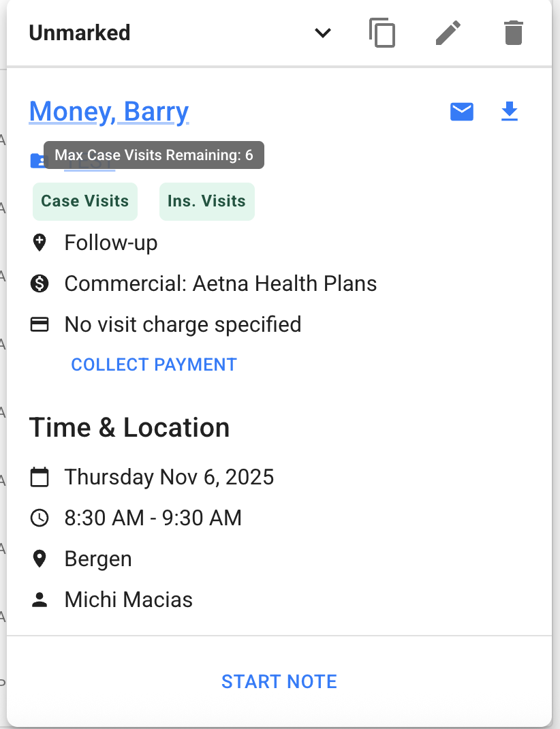Click START NOTE button
The width and height of the screenshot is (560, 729).
click(279, 681)
